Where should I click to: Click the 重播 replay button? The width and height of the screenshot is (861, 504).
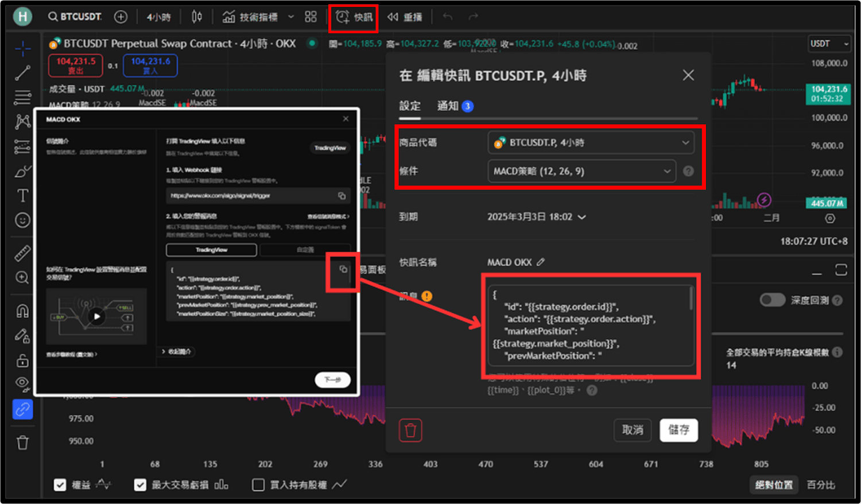click(405, 17)
